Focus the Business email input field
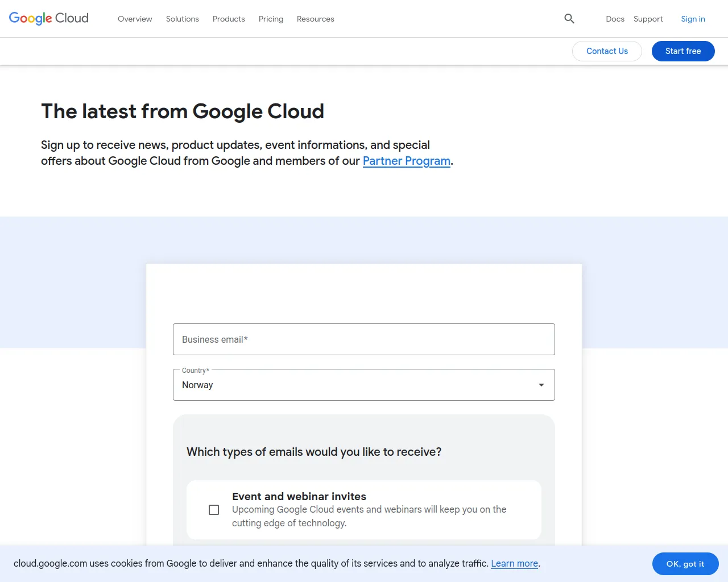This screenshot has height=582, width=728. (x=363, y=339)
